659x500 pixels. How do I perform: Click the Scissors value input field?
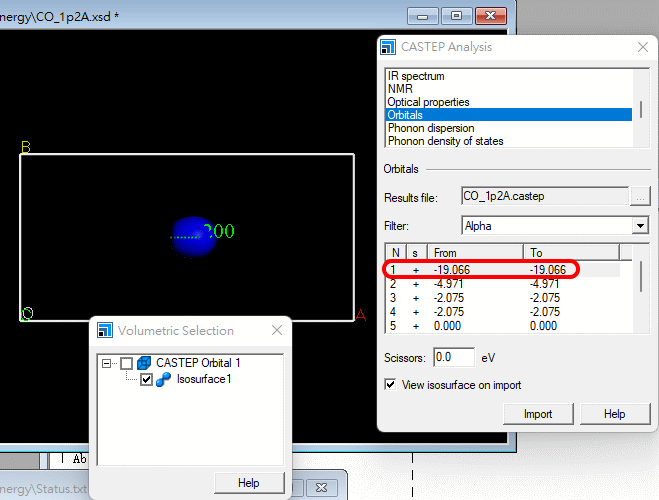click(454, 357)
